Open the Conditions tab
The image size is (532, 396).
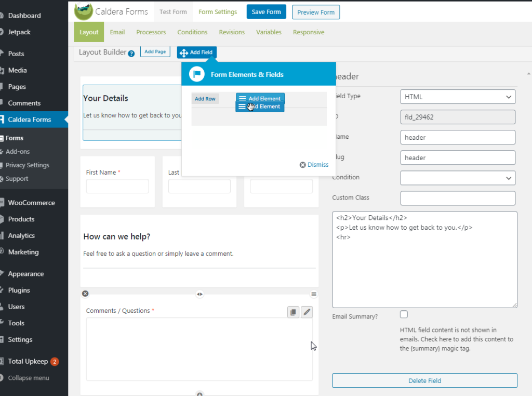click(192, 32)
